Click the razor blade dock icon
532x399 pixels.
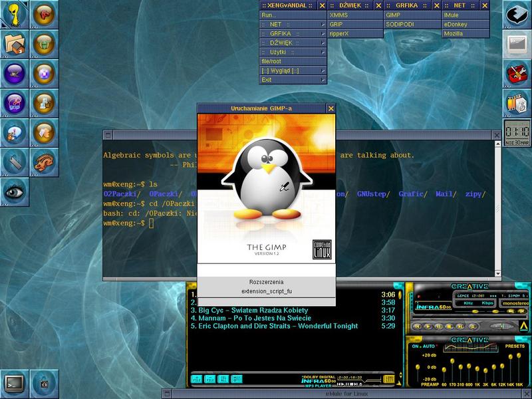[15, 162]
